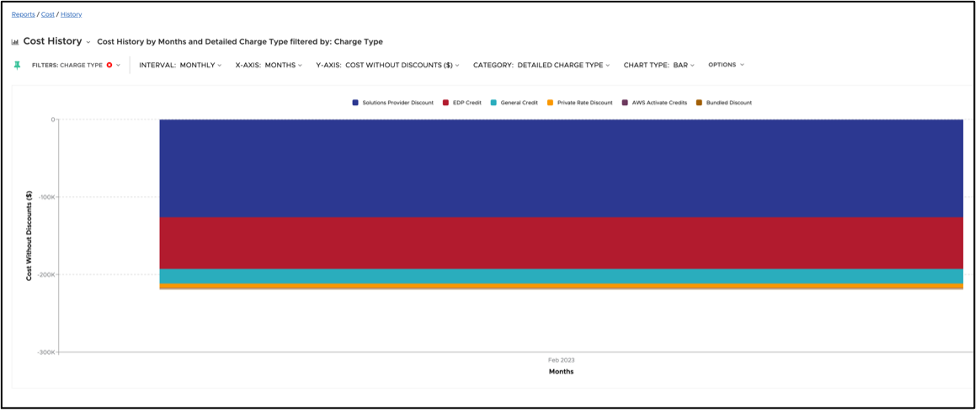Click the AWS Activate Credits legend label
Screen dimensions: 980x413
(660, 103)
